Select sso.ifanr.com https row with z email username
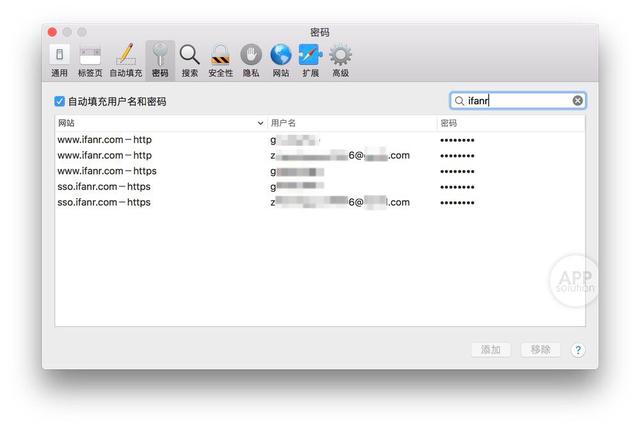Image resolution: width=640 pixels, height=429 pixels. tap(320, 202)
